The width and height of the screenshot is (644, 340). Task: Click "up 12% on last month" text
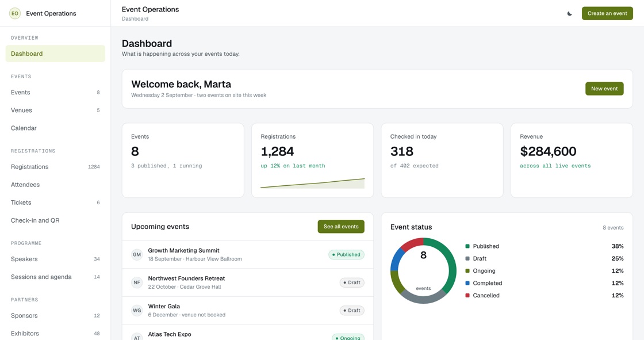point(293,166)
